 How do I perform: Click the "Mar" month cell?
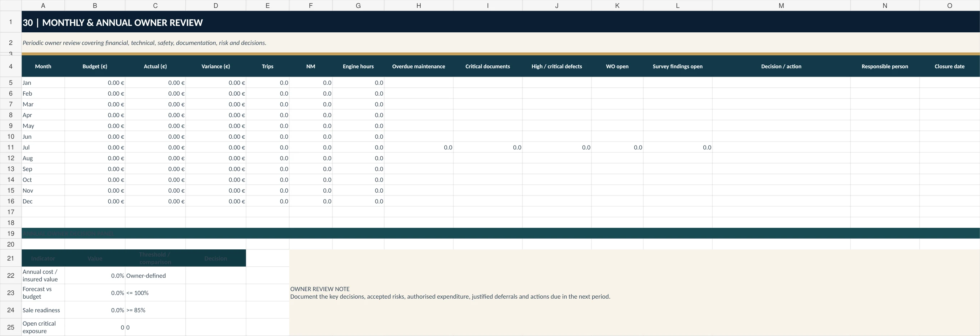pyautogui.click(x=43, y=104)
